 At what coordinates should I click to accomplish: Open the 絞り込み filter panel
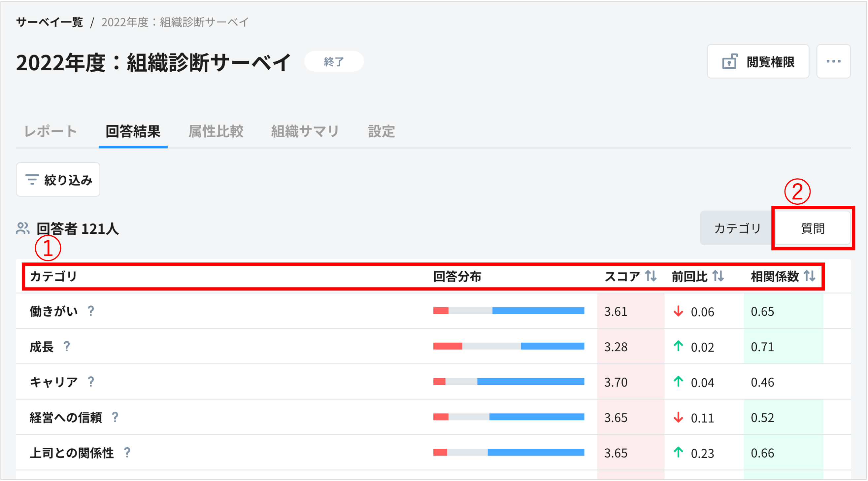coord(58,180)
